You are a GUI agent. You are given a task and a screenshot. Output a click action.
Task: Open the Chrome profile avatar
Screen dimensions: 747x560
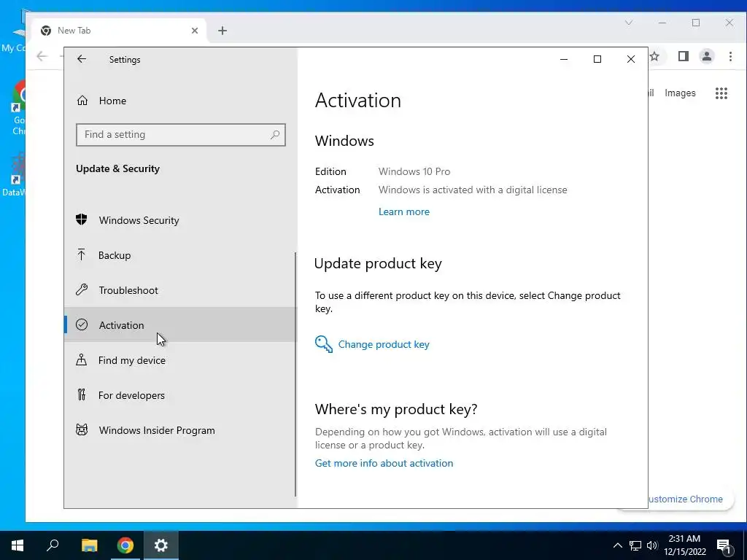click(x=706, y=56)
